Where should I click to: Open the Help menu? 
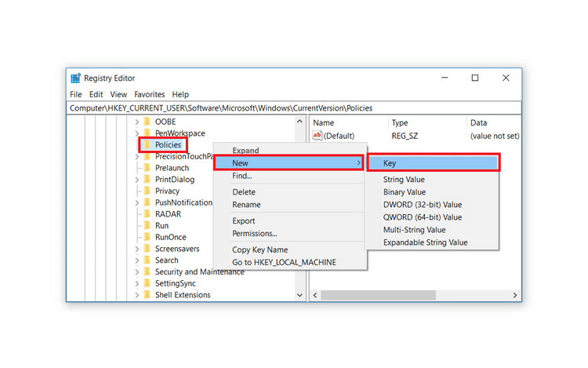pyautogui.click(x=180, y=94)
